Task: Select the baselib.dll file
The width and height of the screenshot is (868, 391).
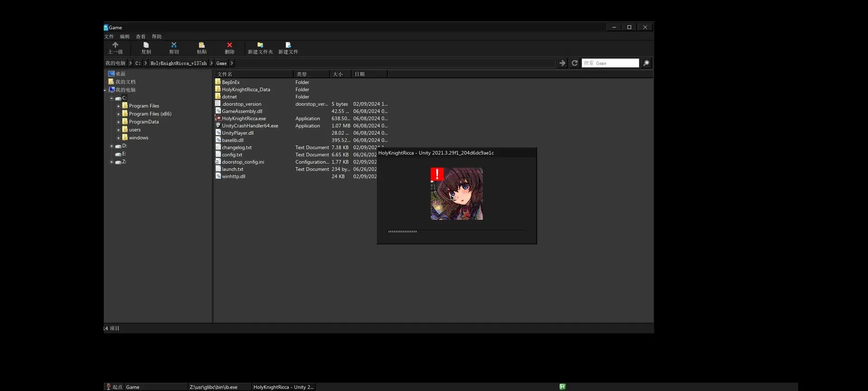Action: [x=233, y=140]
